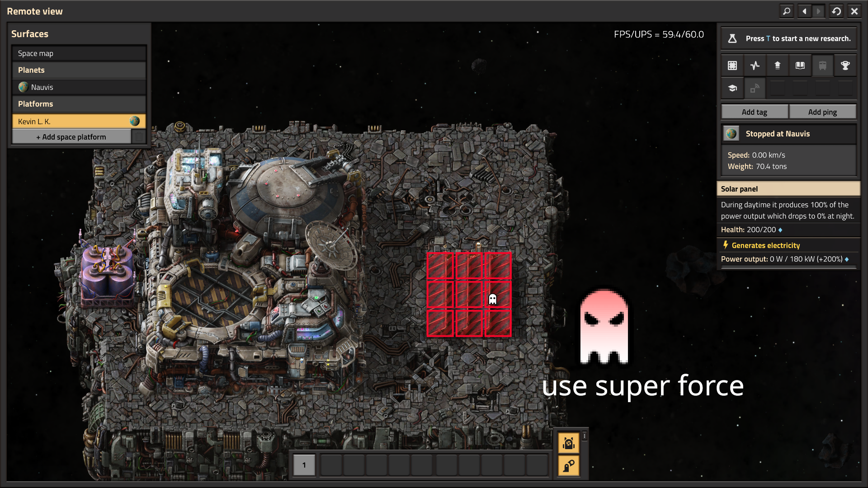
Task: Open the search magnifier in the title bar
Action: pyautogui.click(x=787, y=11)
